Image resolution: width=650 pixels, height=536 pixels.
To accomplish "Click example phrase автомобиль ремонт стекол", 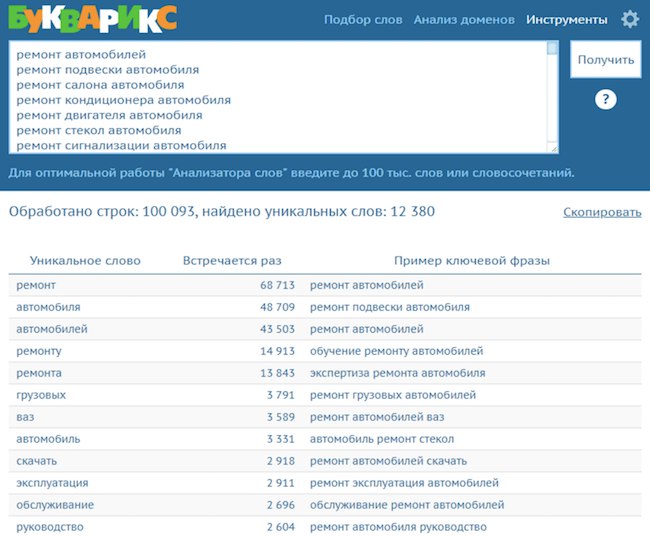I will pyautogui.click(x=382, y=439).
